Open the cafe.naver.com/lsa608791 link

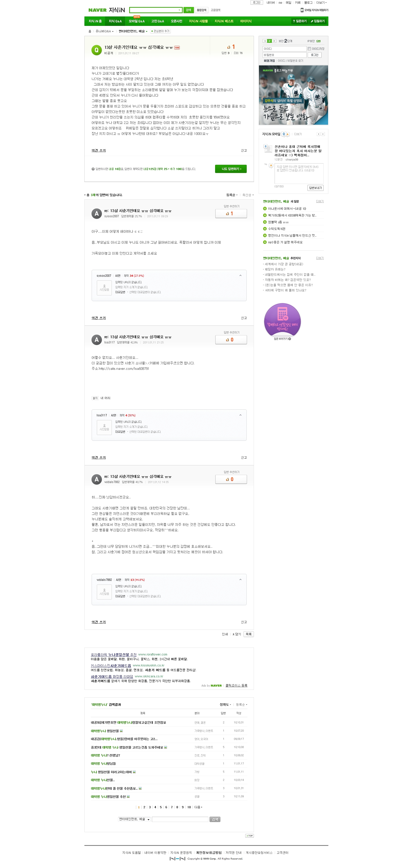tap(124, 369)
